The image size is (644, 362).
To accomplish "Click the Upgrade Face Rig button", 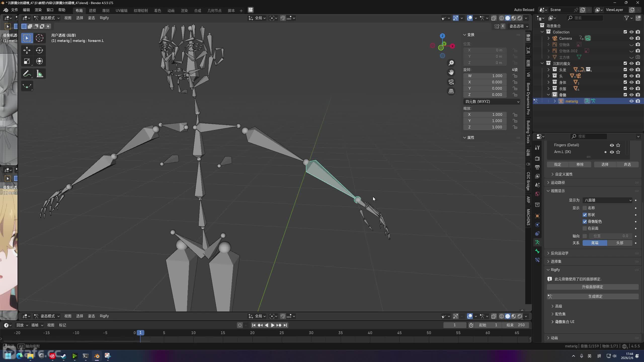I will pyautogui.click(x=593, y=287).
